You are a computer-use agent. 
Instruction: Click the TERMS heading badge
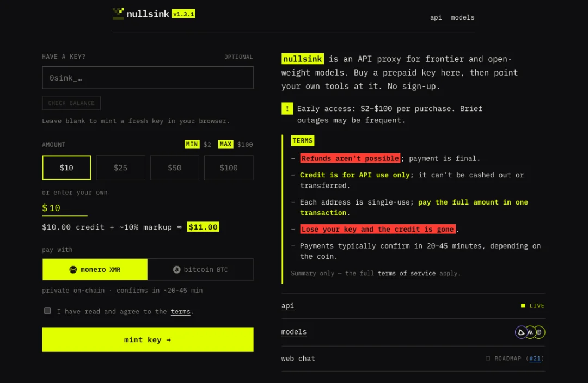[303, 140]
